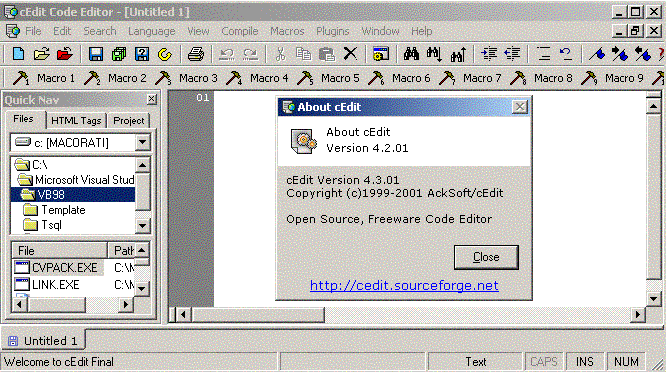Click the paste clipboard toolbar icon
The height and width of the screenshot is (372, 666).
[x=327, y=54]
